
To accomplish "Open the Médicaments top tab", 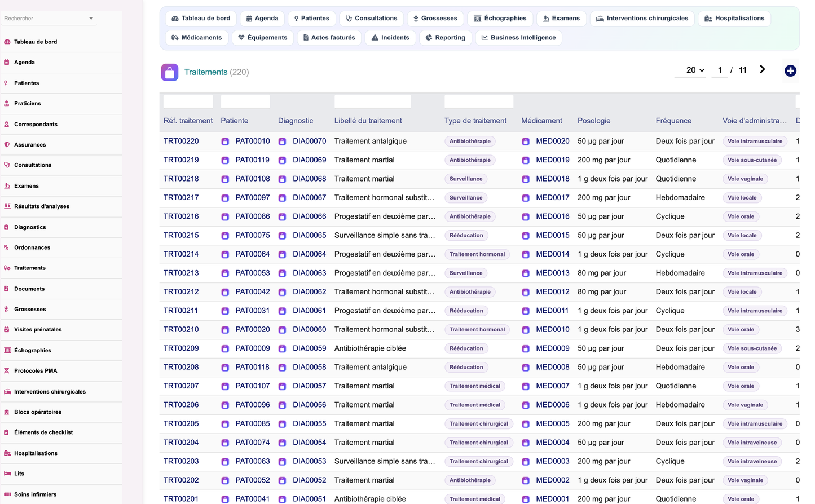I will (x=196, y=38).
